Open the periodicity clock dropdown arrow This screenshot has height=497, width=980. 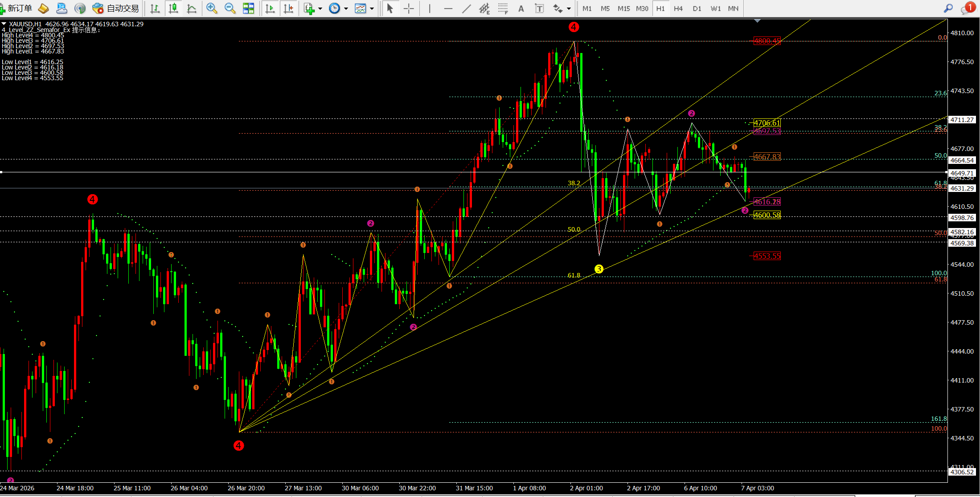point(346,8)
